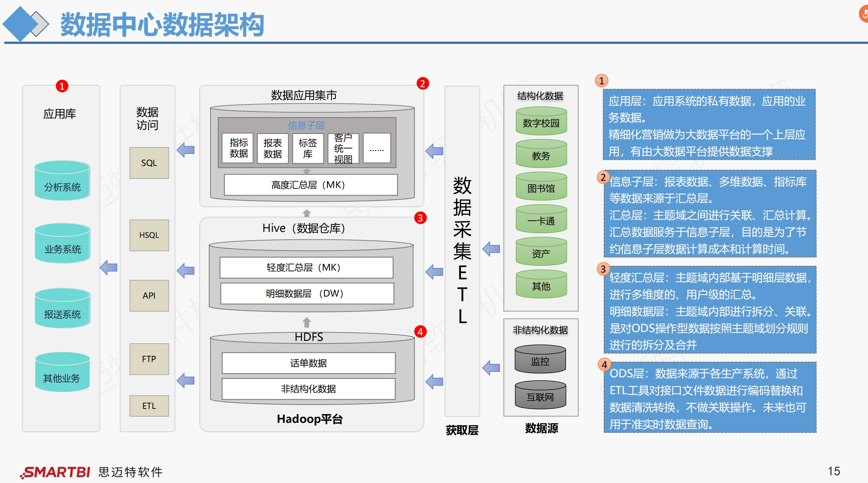Screen dimensions: 868x483
Task: Click the 轻度汇总层（MK）bar
Action: (x=306, y=267)
